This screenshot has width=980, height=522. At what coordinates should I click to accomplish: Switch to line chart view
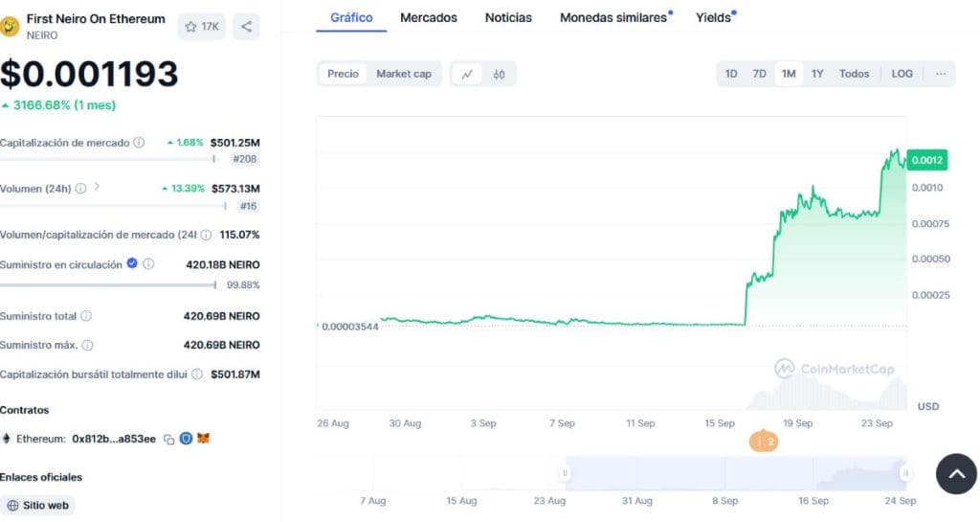467,75
